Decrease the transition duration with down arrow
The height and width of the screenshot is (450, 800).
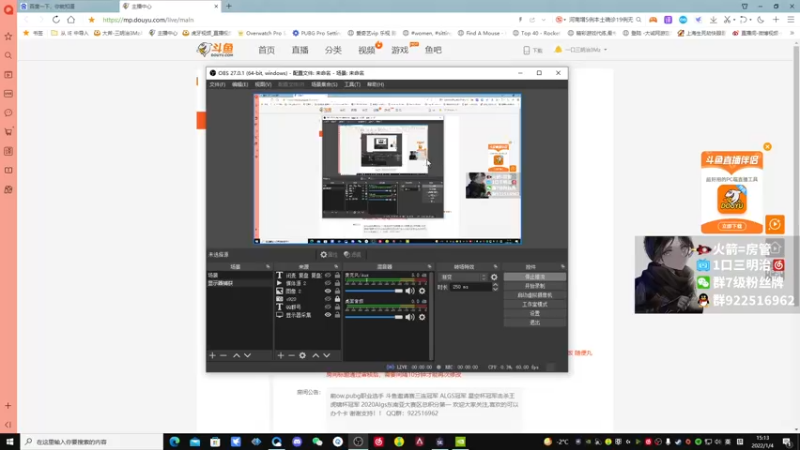pyautogui.click(x=495, y=289)
